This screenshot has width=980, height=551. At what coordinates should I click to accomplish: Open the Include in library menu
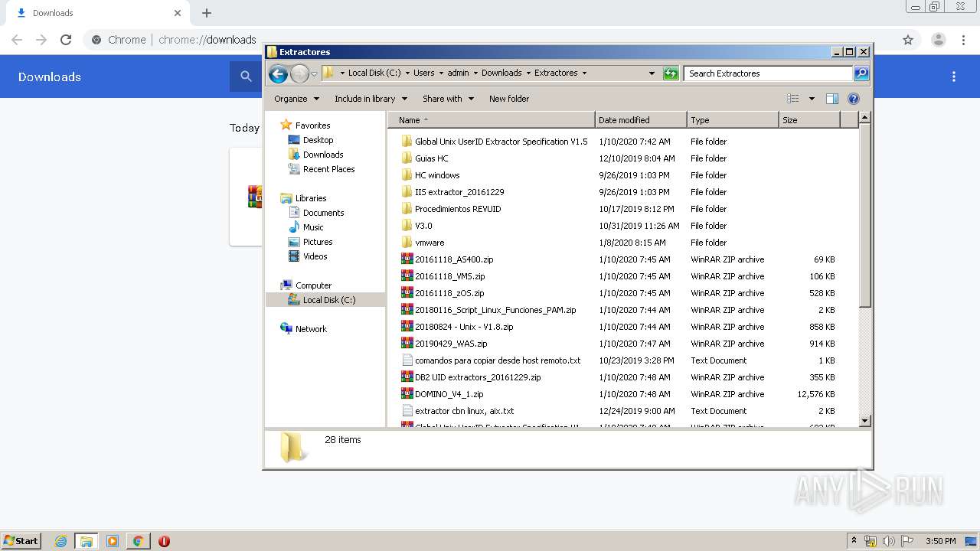371,99
